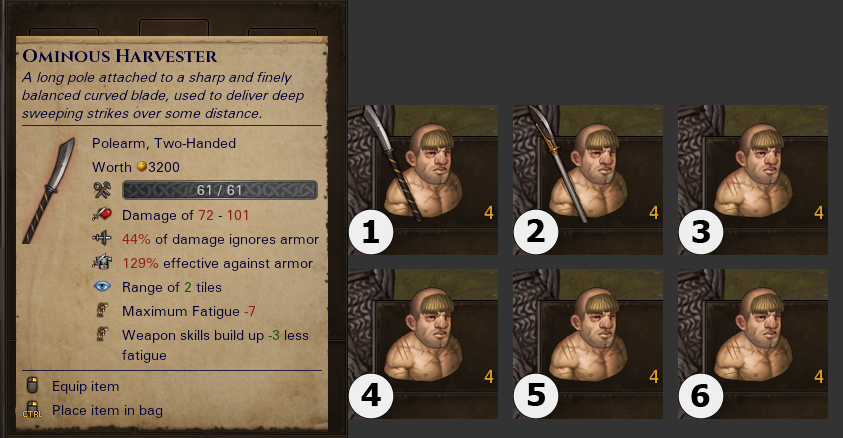Click the effective against armor helmet icon
The width and height of the screenshot is (843, 438).
[x=102, y=263]
